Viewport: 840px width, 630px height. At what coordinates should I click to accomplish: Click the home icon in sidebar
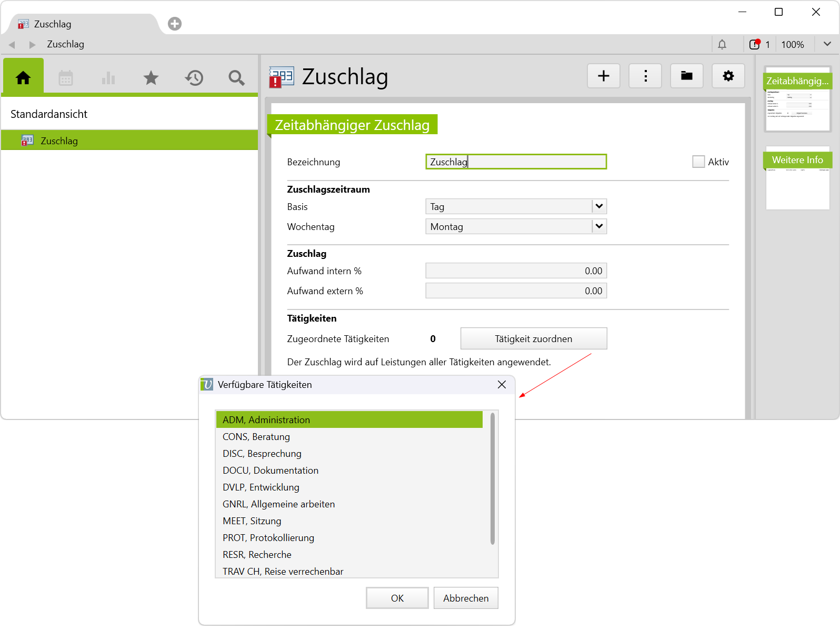[23, 78]
